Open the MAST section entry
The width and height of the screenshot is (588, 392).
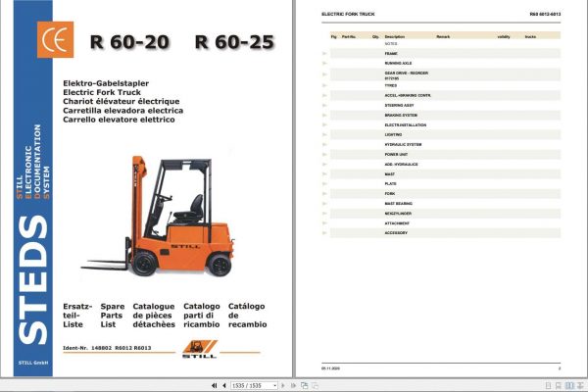390,174
